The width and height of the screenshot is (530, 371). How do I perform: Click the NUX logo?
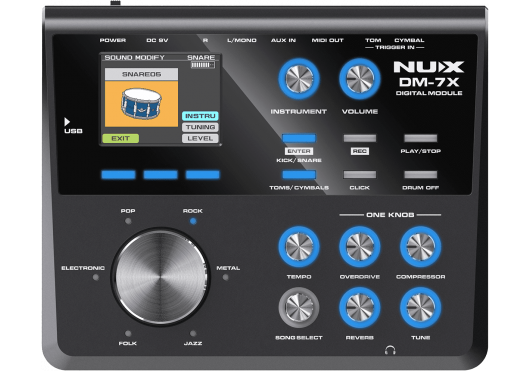[429, 67]
